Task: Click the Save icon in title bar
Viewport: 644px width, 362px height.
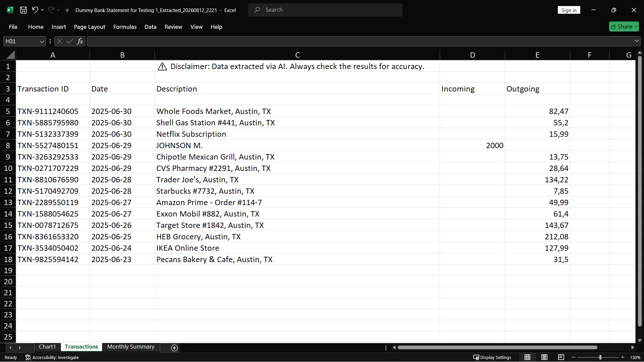Action: pos(23,10)
